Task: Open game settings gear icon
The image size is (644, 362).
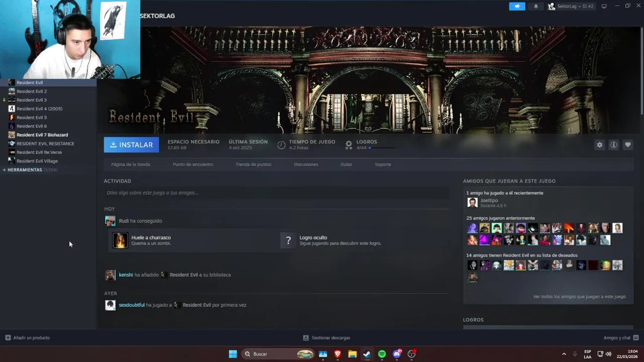Action: 599,145
